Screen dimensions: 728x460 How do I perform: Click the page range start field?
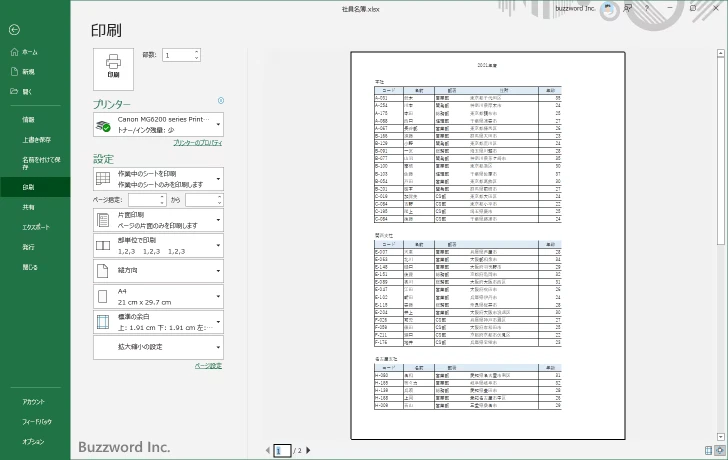pyautogui.click(x=144, y=200)
